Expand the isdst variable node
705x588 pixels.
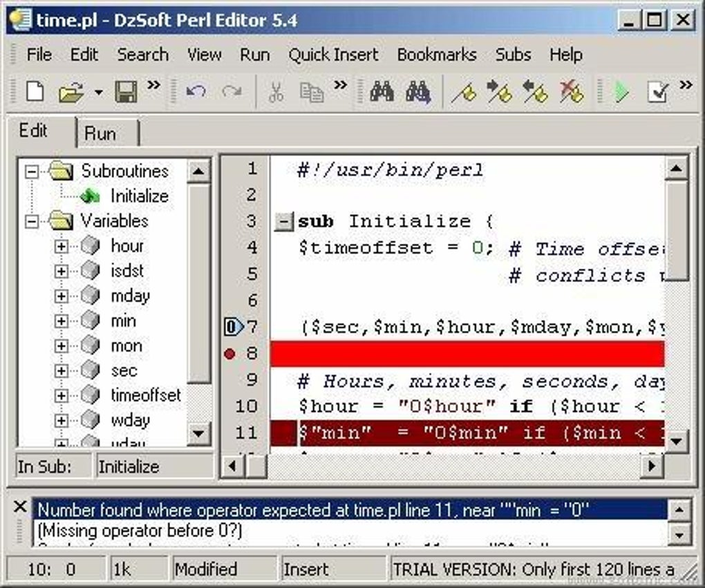pos(61,271)
